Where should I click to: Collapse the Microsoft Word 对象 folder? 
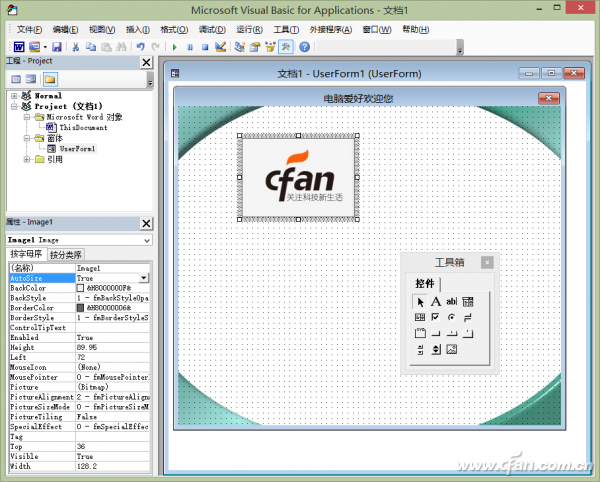27,117
